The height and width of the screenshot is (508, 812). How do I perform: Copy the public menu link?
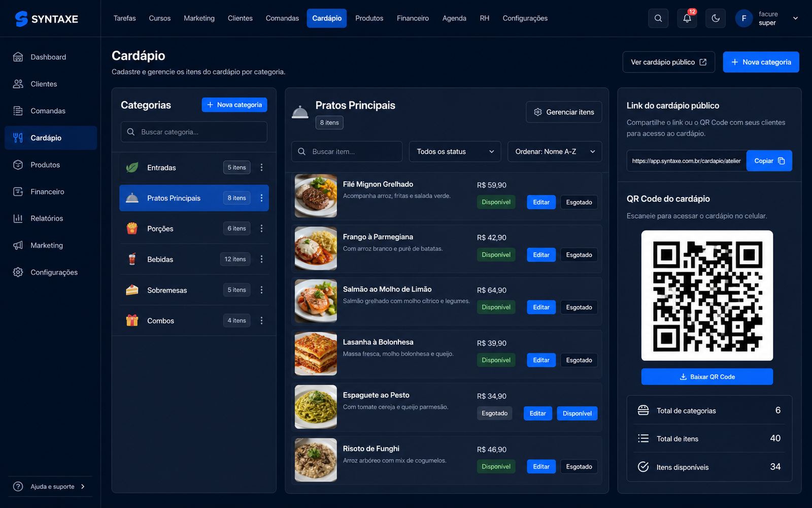pos(769,161)
